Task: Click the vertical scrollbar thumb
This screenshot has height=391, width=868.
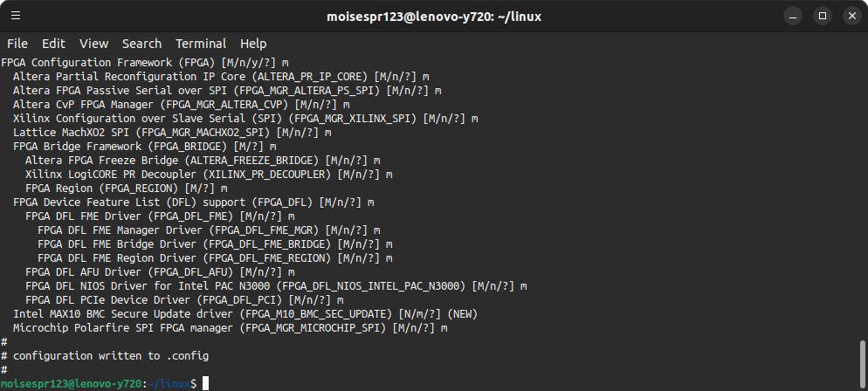Action: pos(863,364)
